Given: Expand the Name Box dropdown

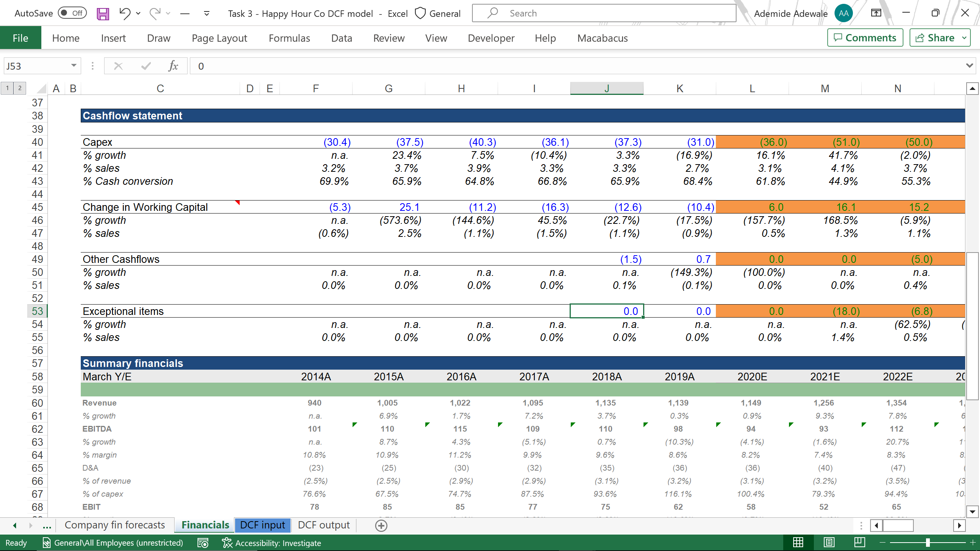Looking at the screenshot, I should coord(73,66).
